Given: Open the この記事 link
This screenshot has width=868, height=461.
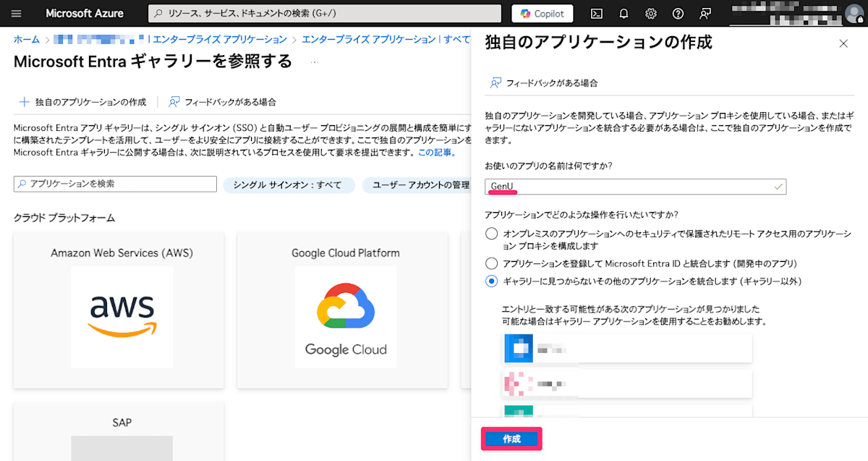Looking at the screenshot, I should (x=435, y=152).
